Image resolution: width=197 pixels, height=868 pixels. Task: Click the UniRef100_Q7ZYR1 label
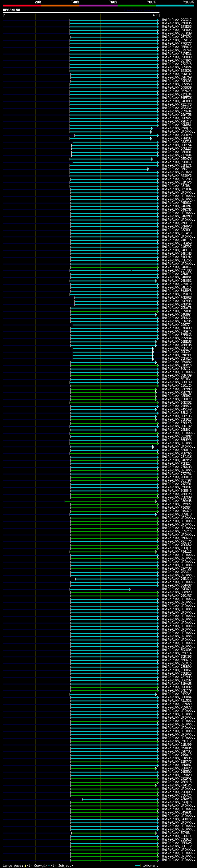tap(177, 474)
